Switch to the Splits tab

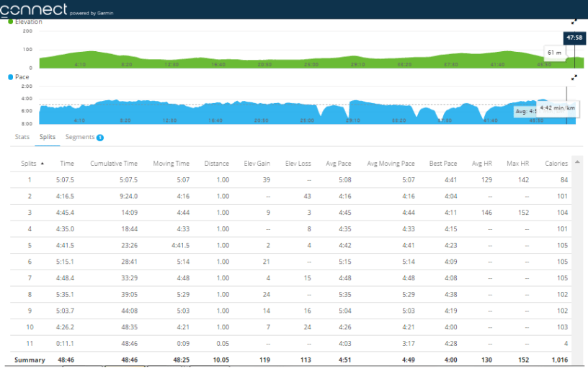(48, 136)
